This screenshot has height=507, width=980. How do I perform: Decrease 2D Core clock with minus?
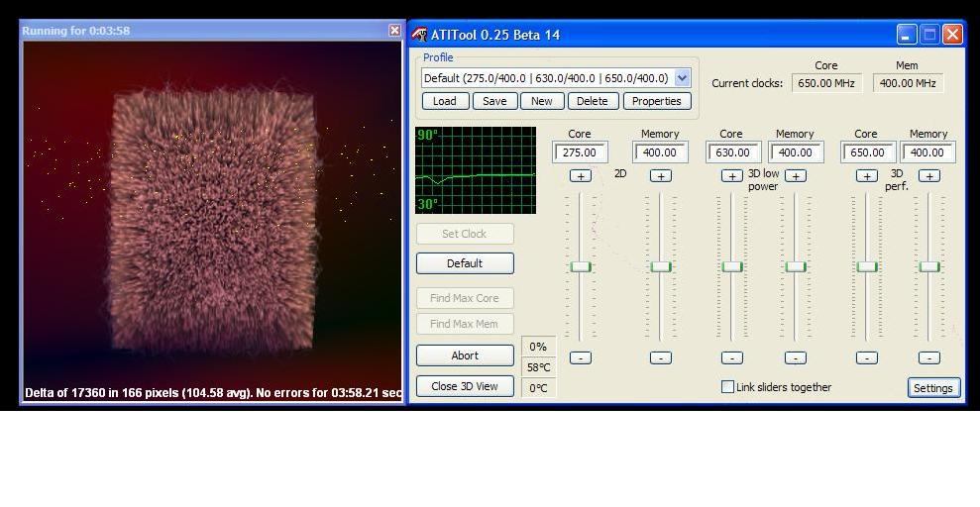[581, 357]
